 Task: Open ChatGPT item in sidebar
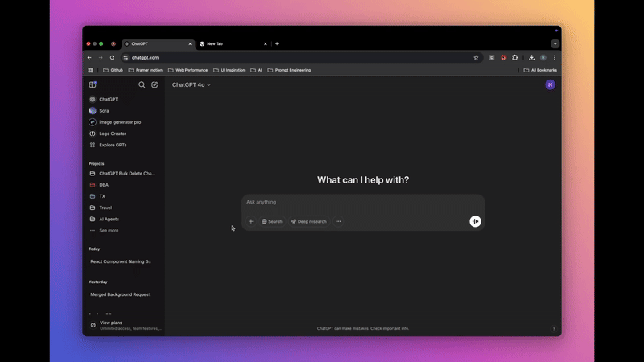tap(124, 99)
